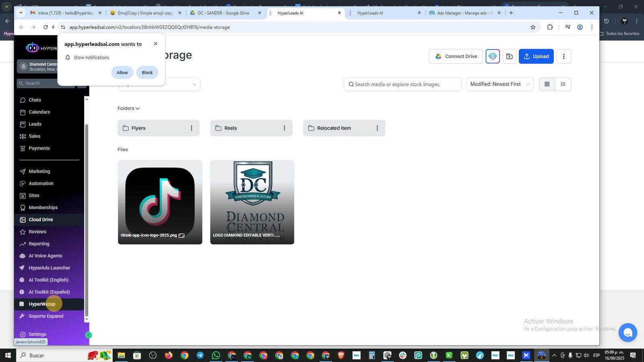Viewport: 644px width, 362px height.
Task: Open the filter dropdown under the title
Action: click(x=159, y=84)
